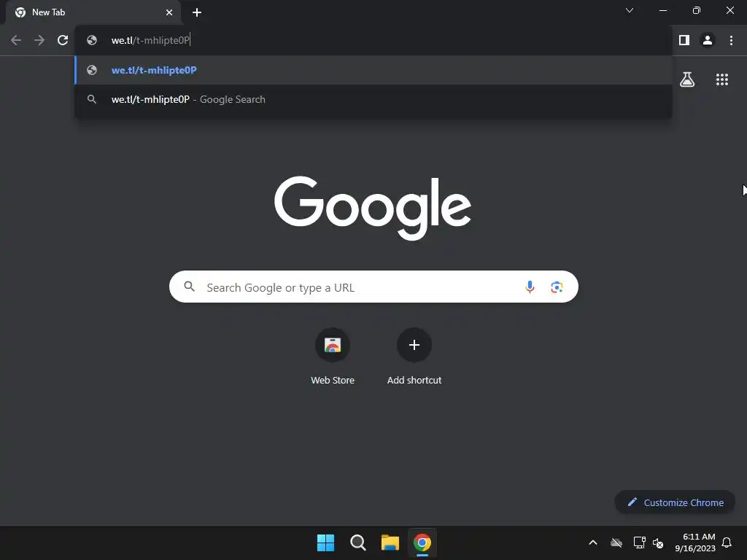The height and width of the screenshot is (560, 747).
Task: Open the tab search chevron
Action: 630,10
